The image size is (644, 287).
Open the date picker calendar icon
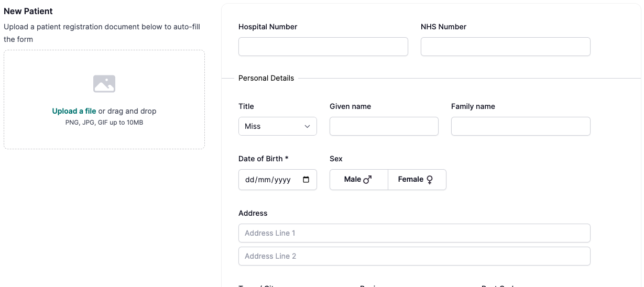tap(307, 180)
